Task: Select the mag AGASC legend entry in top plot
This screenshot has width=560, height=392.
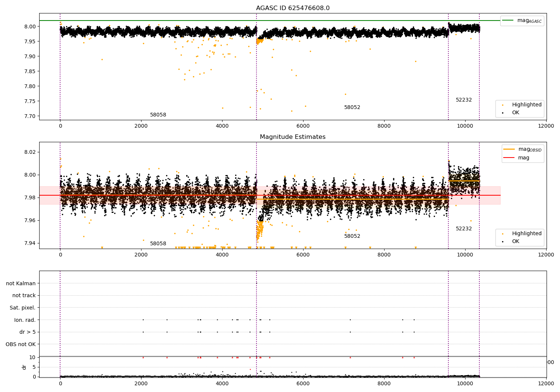Action: pos(522,21)
